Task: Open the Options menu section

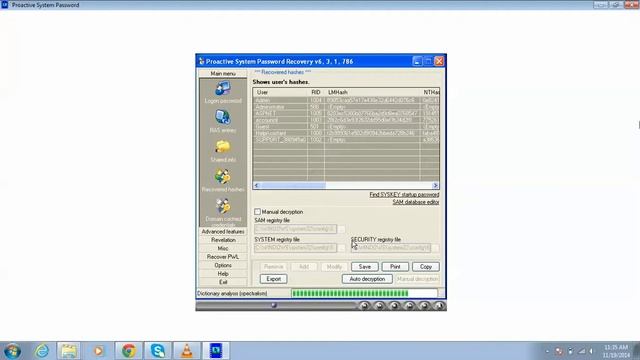Action: (x=223, y=265)
